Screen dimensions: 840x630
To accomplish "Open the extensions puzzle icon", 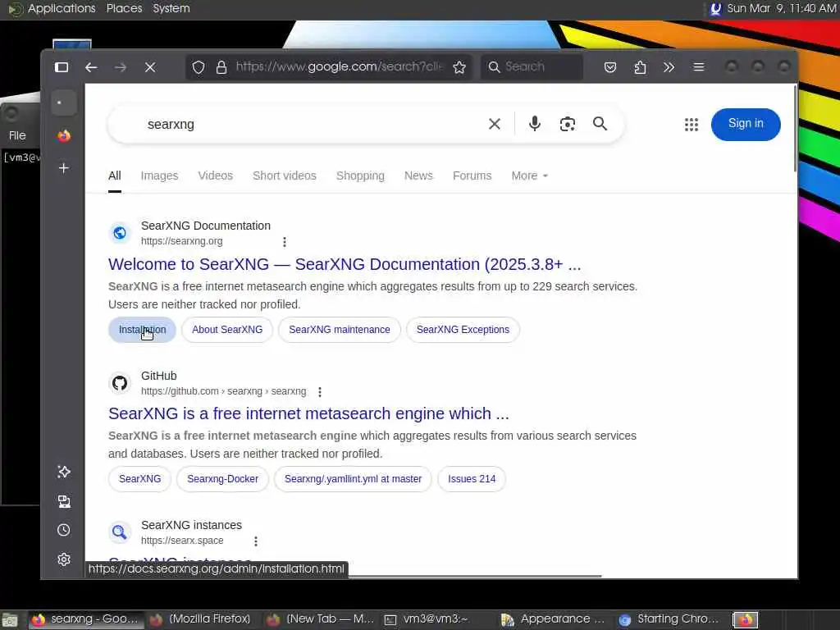I will click(640, 67).
